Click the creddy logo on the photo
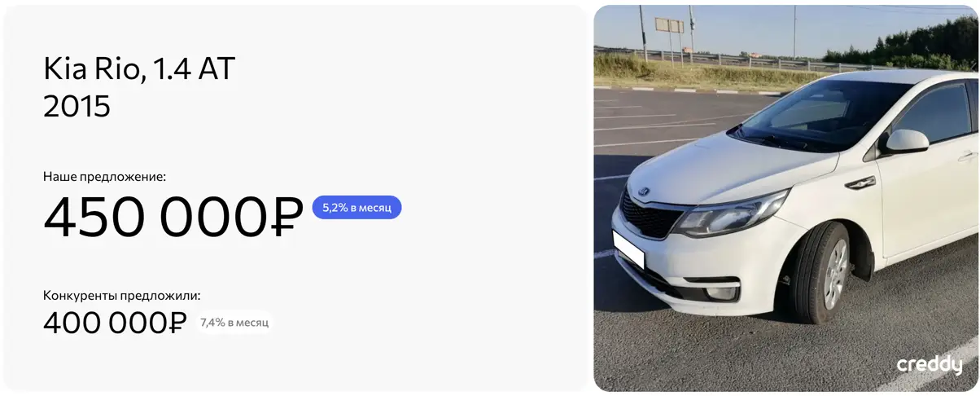This screenshot has height=396, width=980. [929, 366]
